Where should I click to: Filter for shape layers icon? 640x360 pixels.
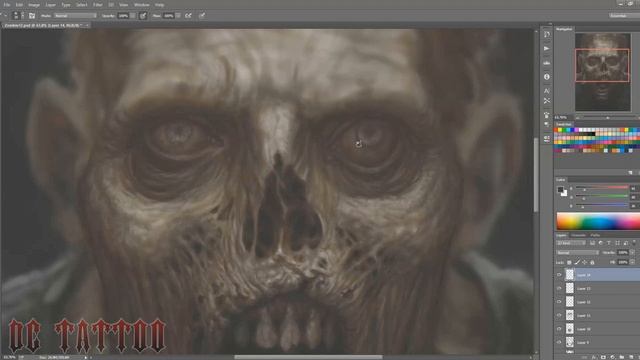(x=617, y=243)
